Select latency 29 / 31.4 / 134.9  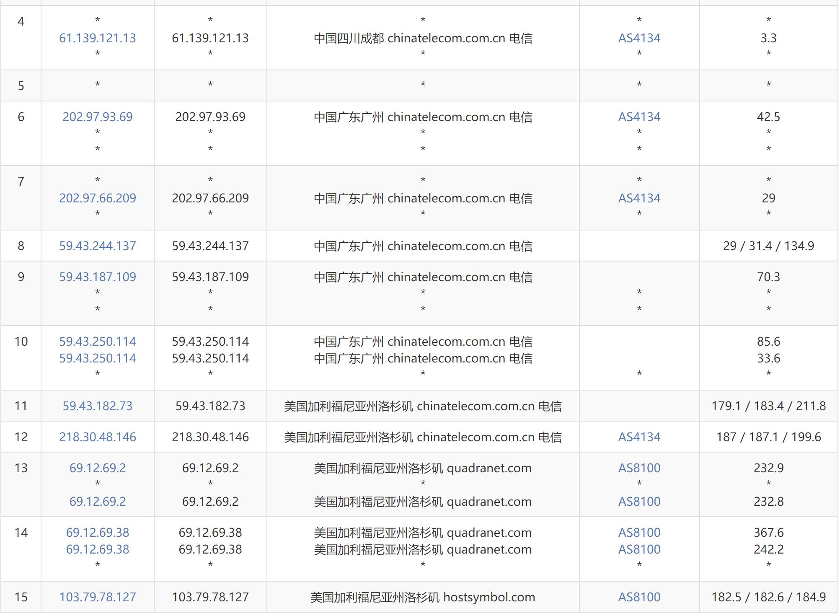click(768, 246)
